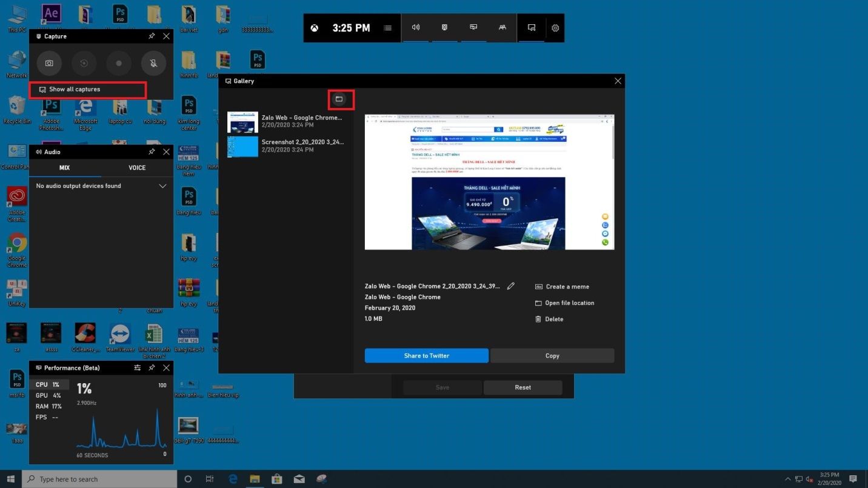
Task: Pin the Audio widget
Action: (x=152, y=152)
